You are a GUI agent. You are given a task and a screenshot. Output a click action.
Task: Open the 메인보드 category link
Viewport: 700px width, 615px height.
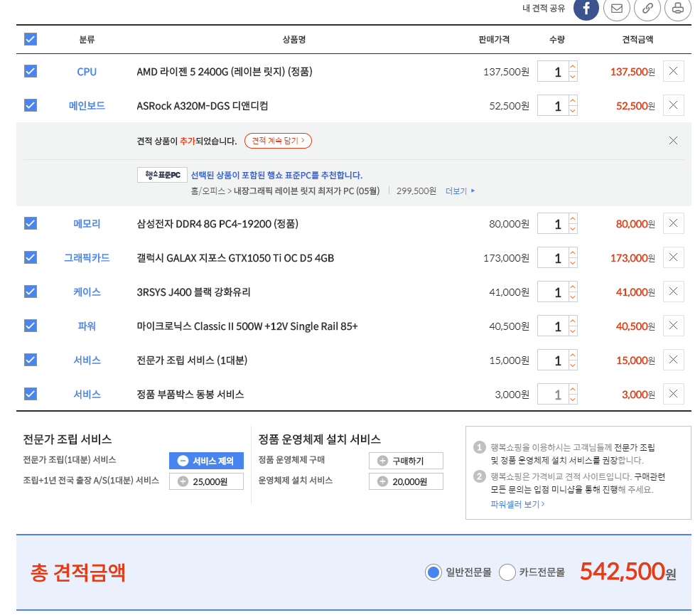(87, 106)
